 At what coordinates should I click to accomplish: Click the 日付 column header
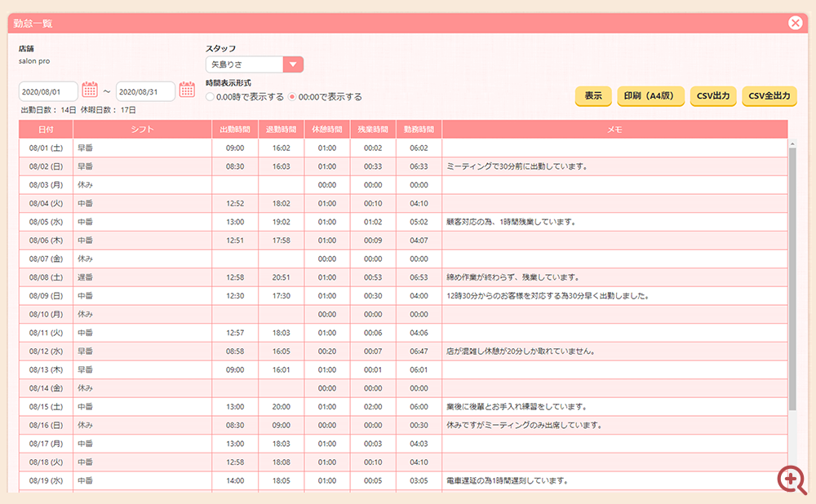pos(46,130)
